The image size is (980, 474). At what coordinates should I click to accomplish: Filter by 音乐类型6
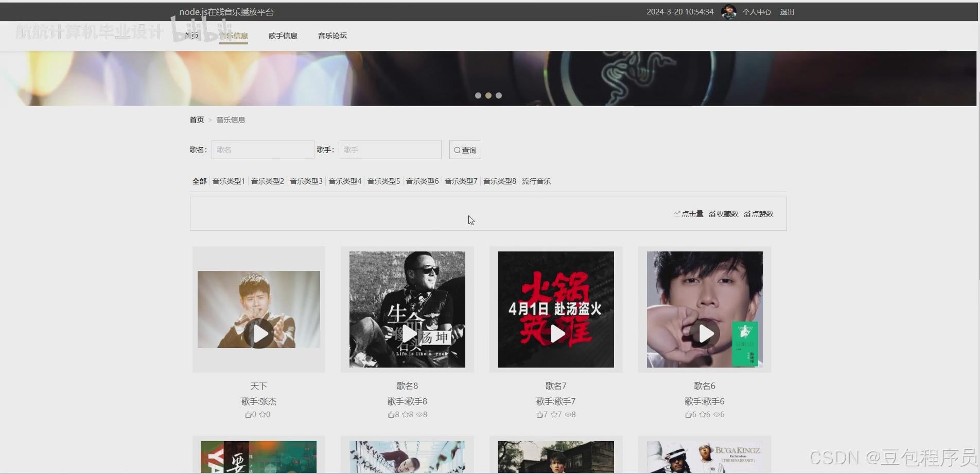pyautogui.click(x=422, y=181)
